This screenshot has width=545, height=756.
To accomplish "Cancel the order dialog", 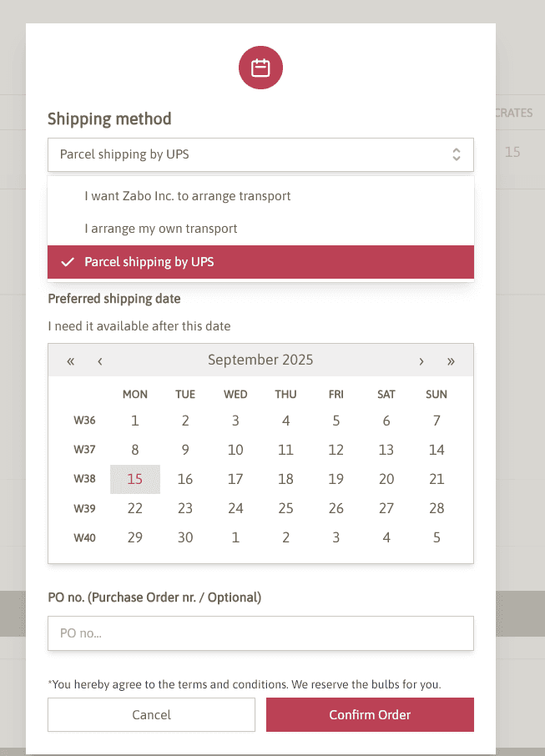I will 151,714.
